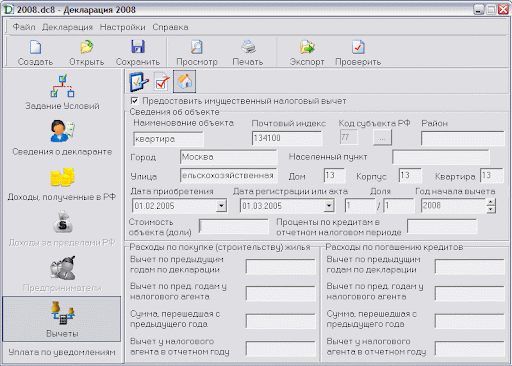Viewport: 512px width, 366px height.
Task: Select the property deduction house tab icon
Action: (184, 82)
